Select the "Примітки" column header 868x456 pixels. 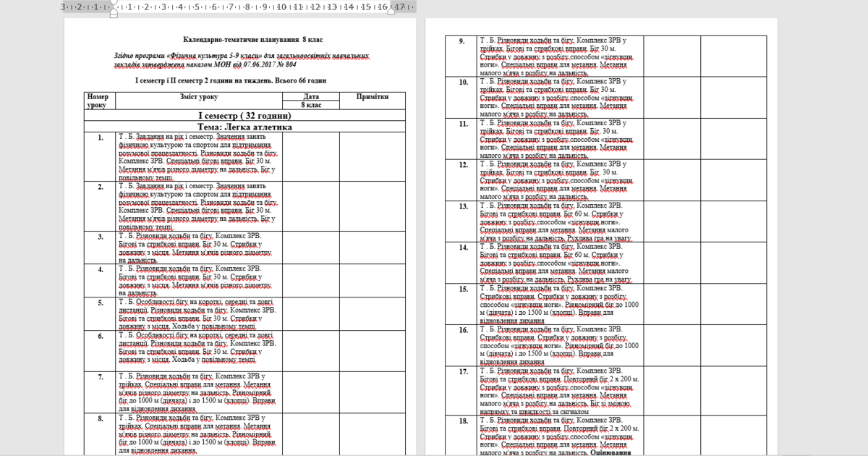click(x=373, y=96)
